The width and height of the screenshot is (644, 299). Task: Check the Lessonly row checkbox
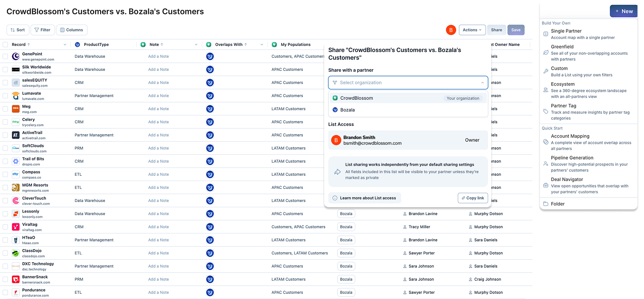point(5,214)
